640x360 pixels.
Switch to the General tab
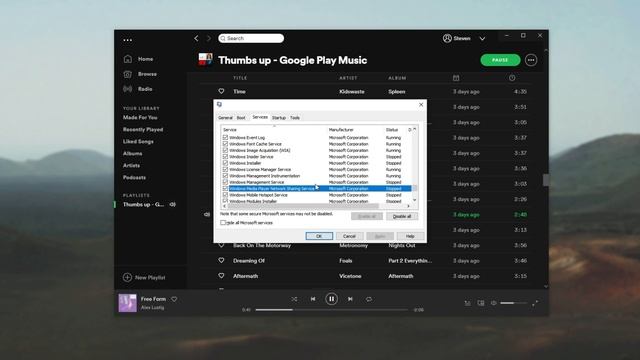click(225, 118)
